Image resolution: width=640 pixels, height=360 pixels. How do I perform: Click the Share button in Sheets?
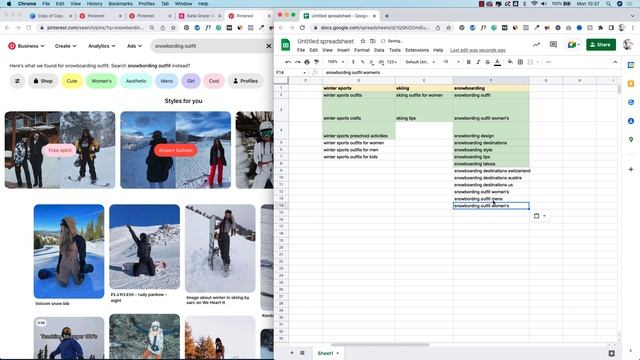[601, 44]
